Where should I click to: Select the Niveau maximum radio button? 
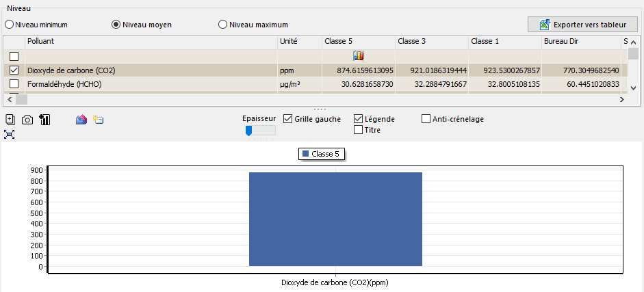point(223,25)
